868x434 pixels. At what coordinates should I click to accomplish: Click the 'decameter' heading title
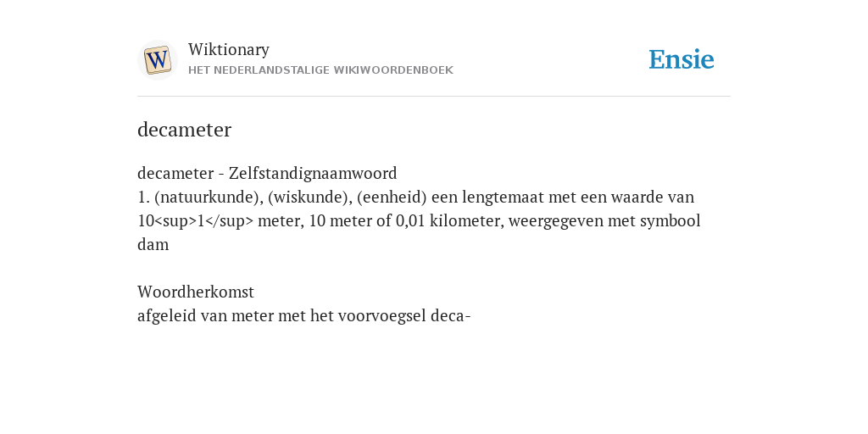coord(184,130)
